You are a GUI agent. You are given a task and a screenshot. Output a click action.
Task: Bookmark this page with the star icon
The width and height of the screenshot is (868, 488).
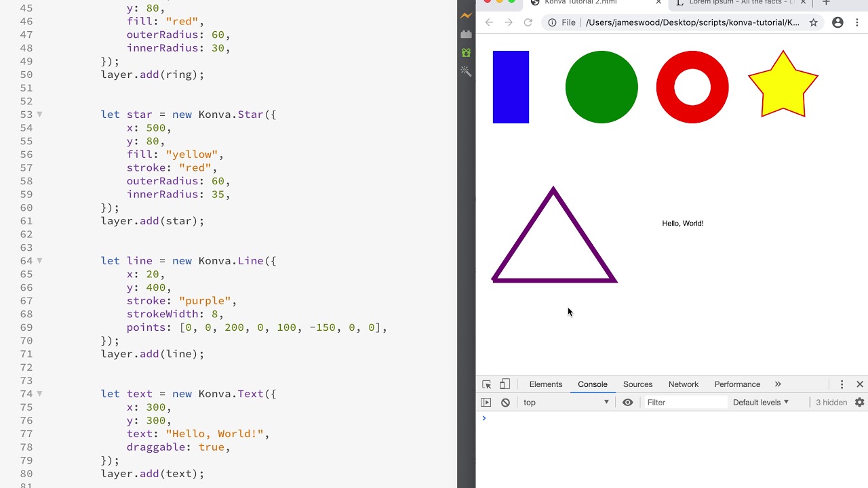click(x=813, y=22)
